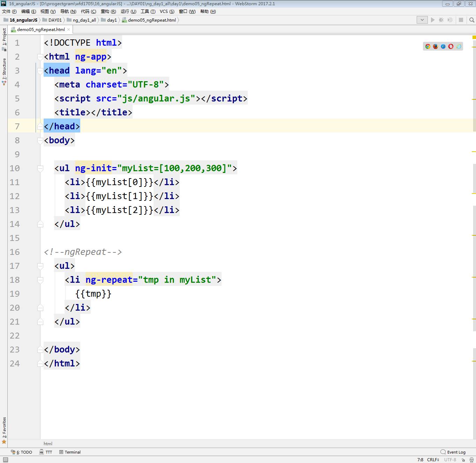The width and height of the screenshot is (476, 463).
Task: Click on ng-repeat attribute text
Action: (x=109, y=280)
